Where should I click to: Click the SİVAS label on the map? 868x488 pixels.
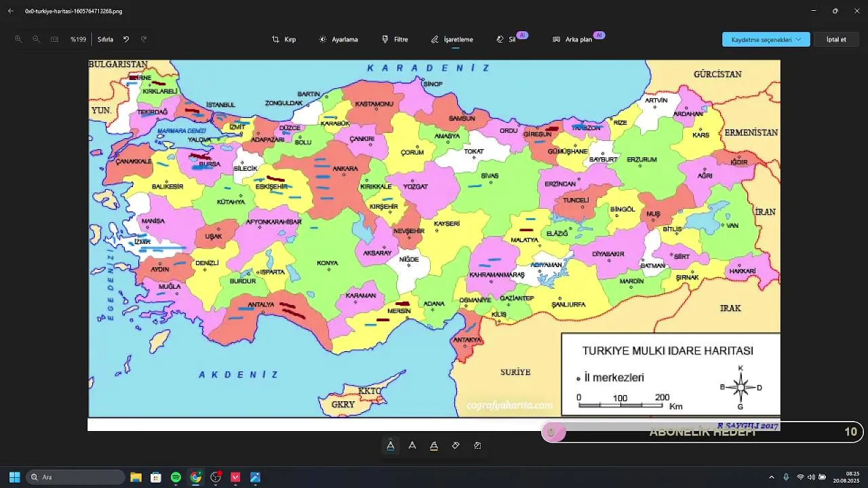[x=490, y=176]
